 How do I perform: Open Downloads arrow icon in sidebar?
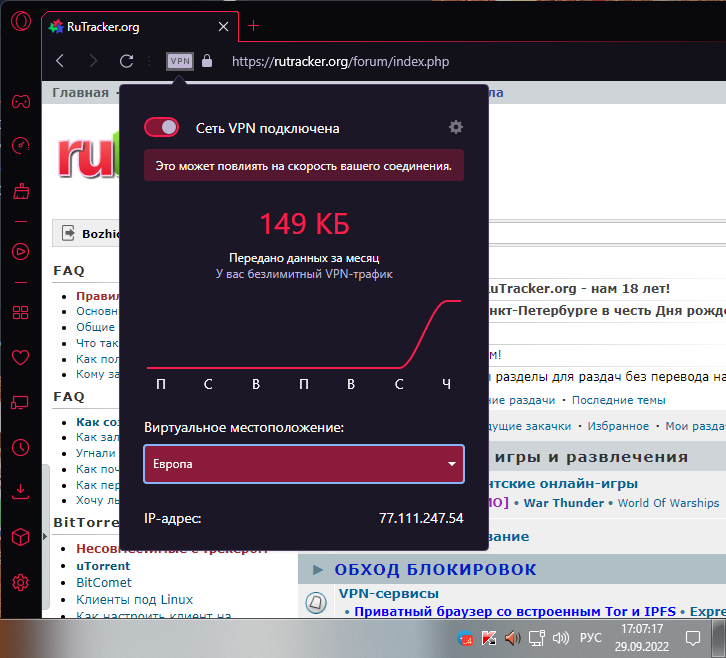tap(20, 492)
